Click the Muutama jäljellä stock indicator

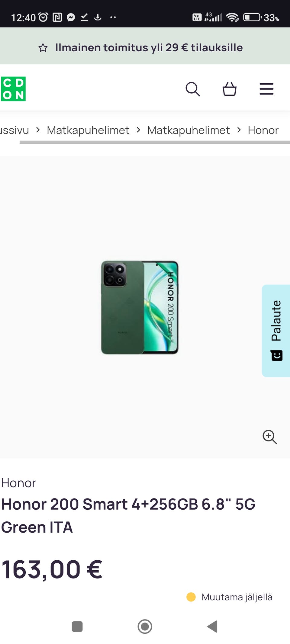click(230, 597)
